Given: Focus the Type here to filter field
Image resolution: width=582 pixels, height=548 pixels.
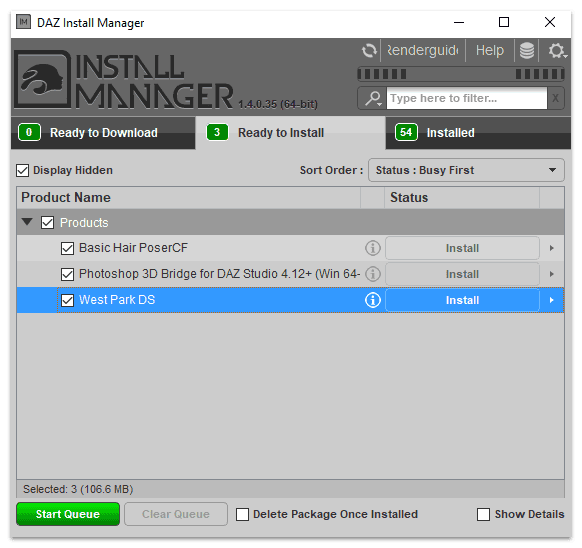Looking at the screenshot, I should 467,98.
